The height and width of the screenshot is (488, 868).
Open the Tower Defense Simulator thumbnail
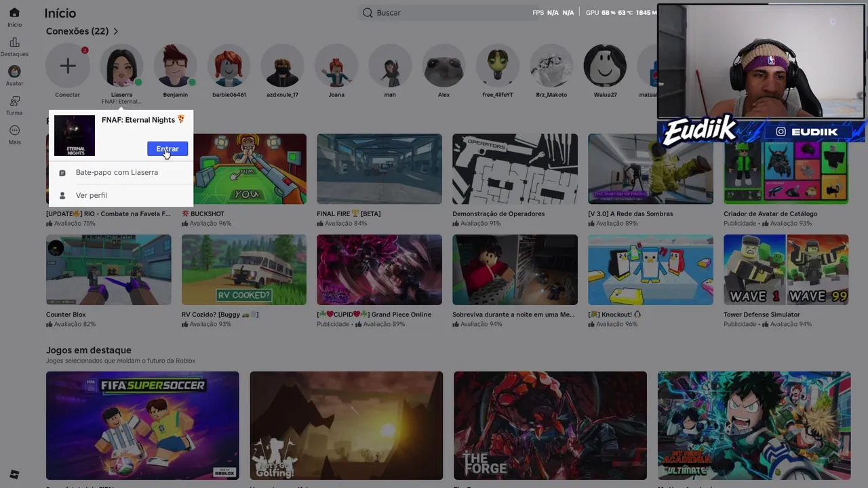786,270
